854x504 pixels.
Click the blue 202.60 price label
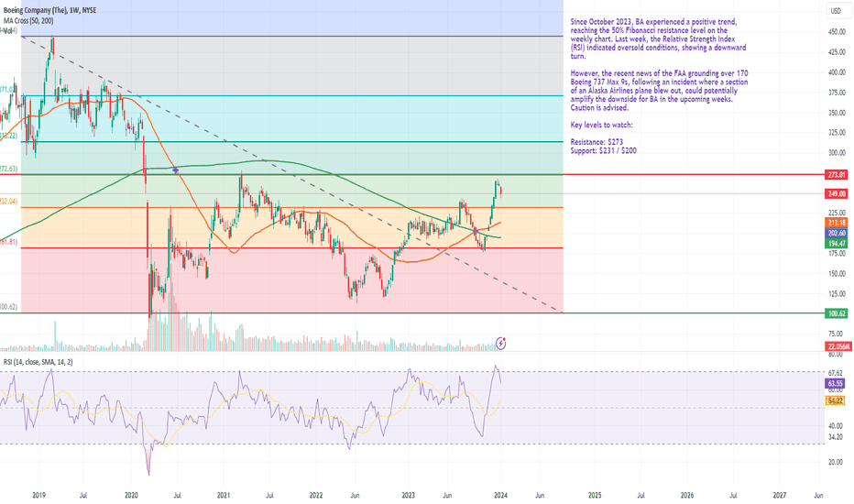tap(837, 233)
